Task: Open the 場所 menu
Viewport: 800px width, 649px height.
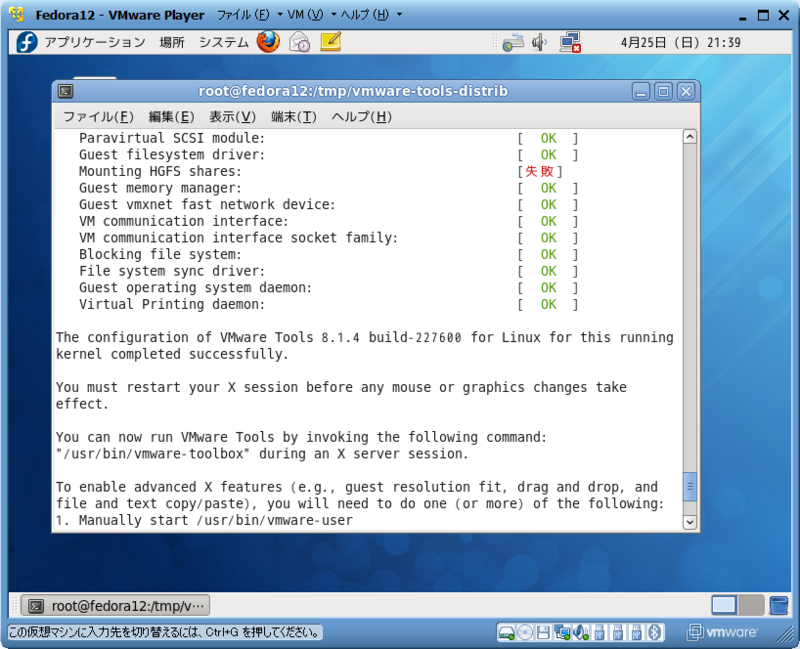Action: click(172, 42)
